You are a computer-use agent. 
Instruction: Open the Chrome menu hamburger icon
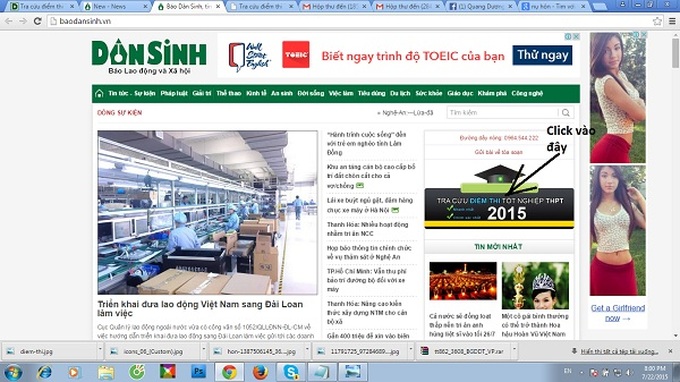tap(672, 21)
